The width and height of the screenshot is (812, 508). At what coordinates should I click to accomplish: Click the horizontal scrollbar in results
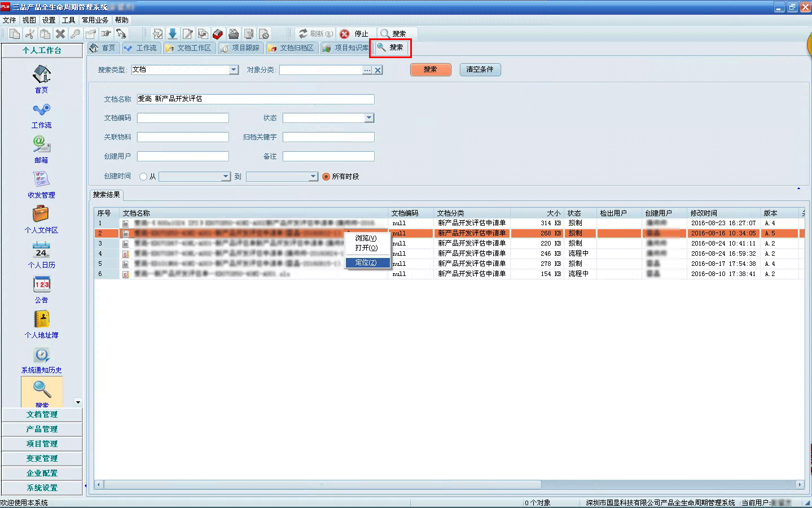322,484
